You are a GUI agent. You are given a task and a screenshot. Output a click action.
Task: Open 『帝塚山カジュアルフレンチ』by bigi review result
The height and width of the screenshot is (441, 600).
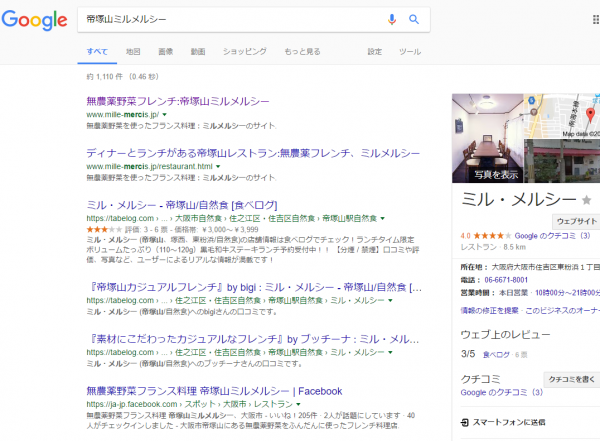click(x=254, y=287)
